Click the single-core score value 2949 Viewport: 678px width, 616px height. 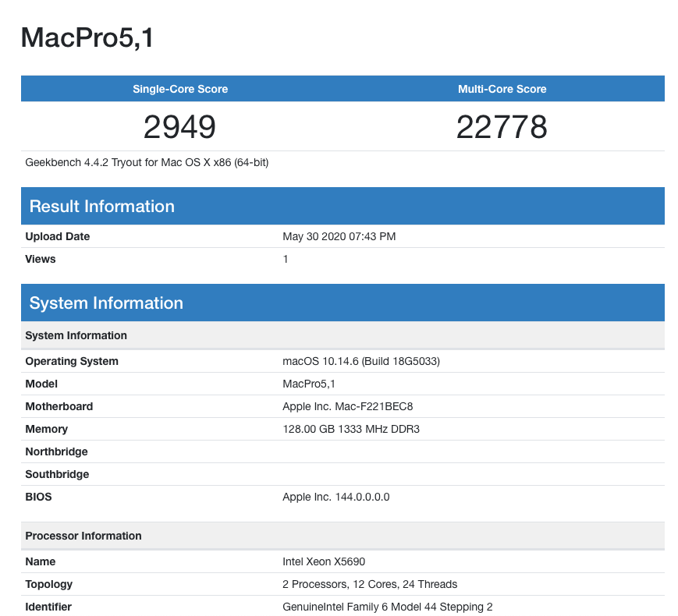(x=179, y=127)
